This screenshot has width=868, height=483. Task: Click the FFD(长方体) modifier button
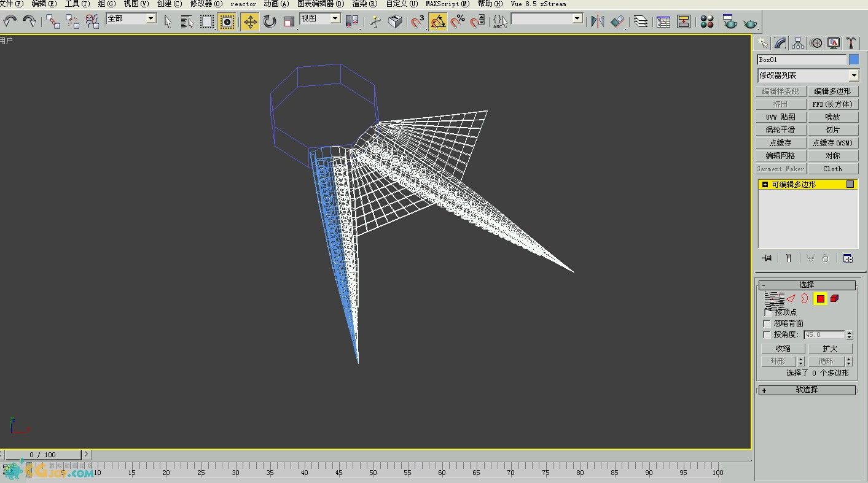click(832, 104)
